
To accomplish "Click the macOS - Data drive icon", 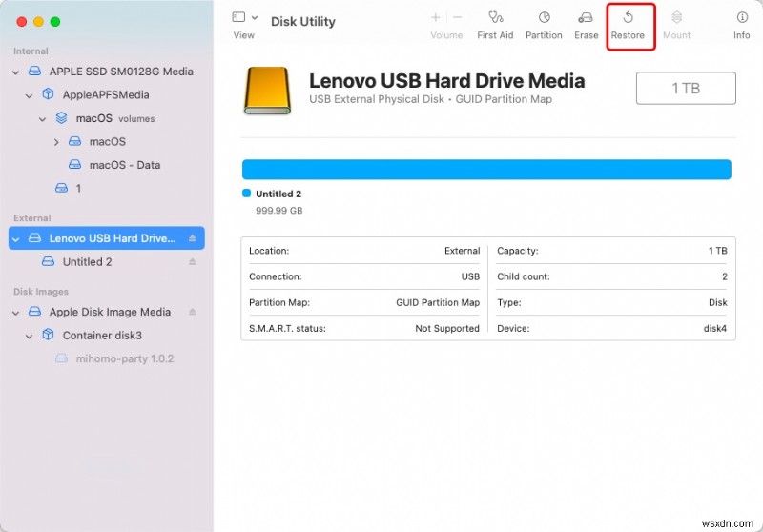I will [x=74, y=164].
